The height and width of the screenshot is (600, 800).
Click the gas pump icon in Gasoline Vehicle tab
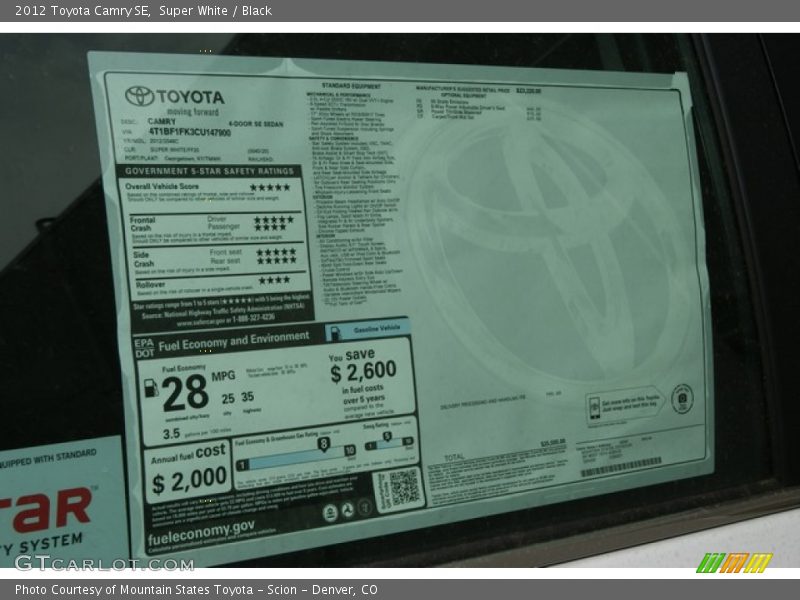click(335, 333)
